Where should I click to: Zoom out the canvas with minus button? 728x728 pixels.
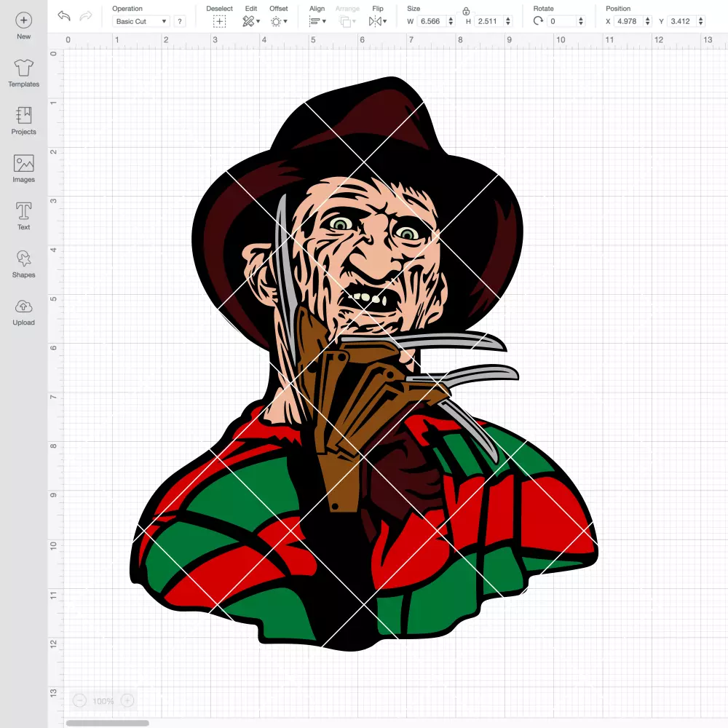point(80,700)
